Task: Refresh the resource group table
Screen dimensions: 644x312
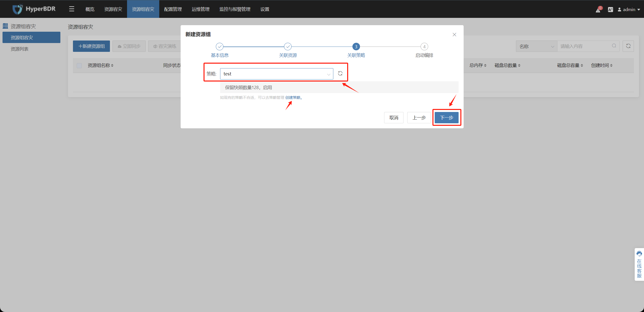Action: click(628, 46)
